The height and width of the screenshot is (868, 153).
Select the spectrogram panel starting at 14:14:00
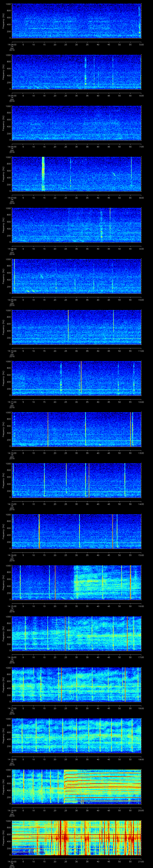tap(76, 531)
